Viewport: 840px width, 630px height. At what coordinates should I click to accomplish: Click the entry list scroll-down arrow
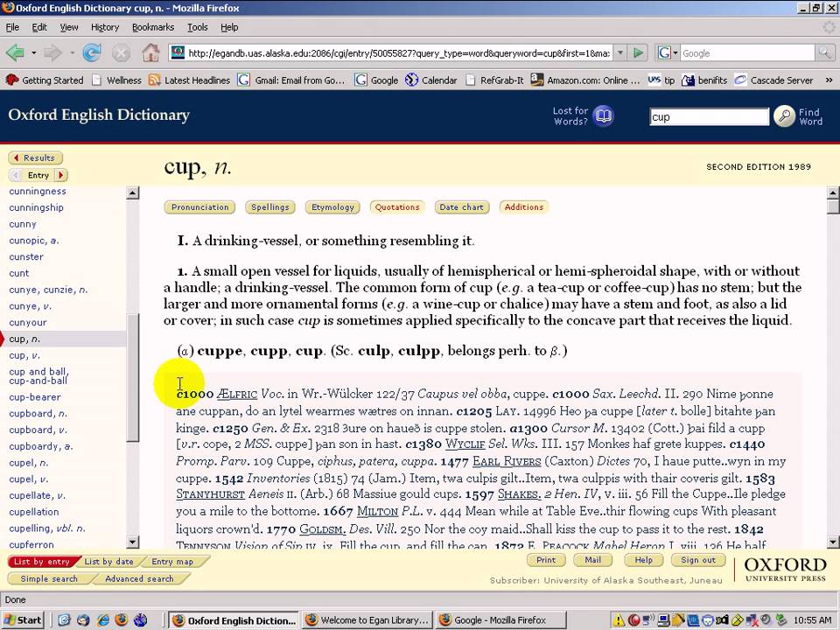tap(133, 542)
